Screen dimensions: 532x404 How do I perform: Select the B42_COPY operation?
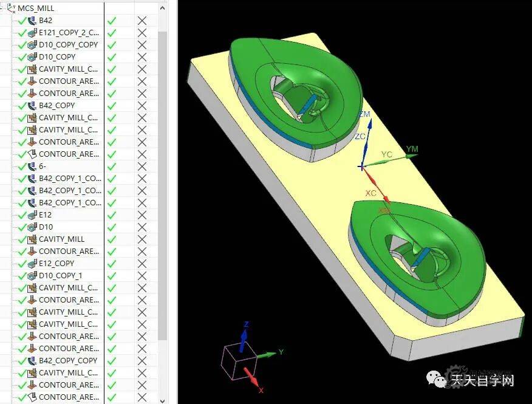click(x=56, y=106)
